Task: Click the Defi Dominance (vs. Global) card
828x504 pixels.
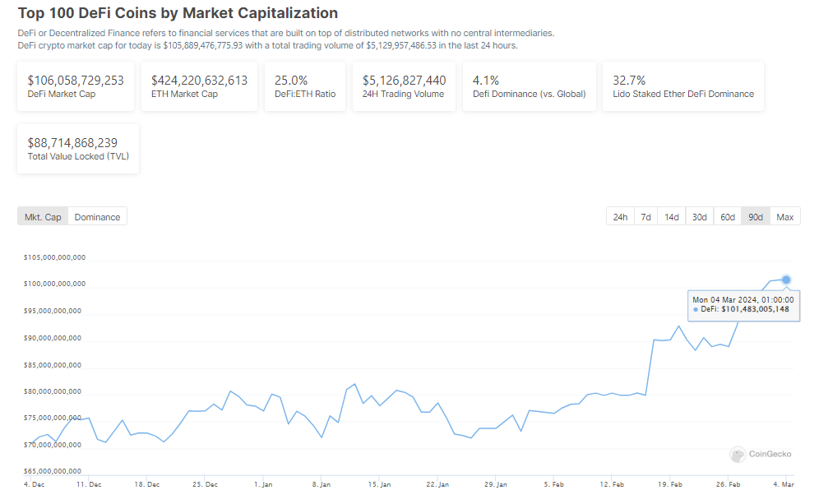Action: (530, 86)
